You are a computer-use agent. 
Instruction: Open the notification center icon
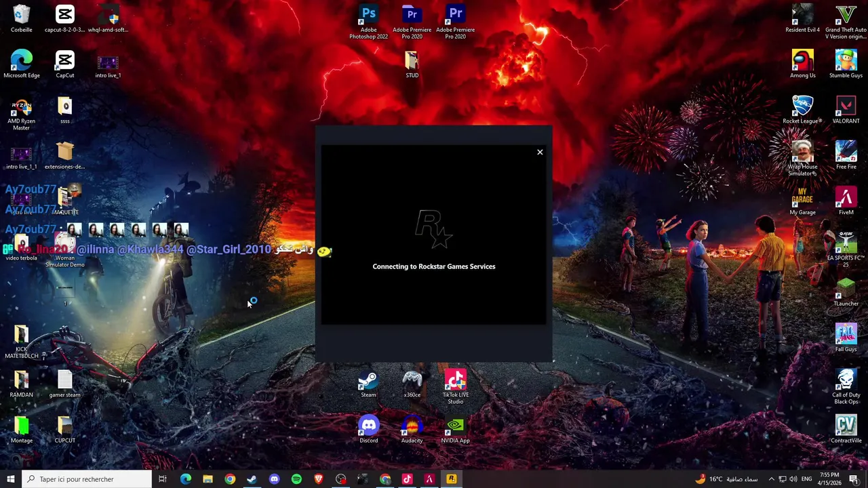click(x=854, y=479)
